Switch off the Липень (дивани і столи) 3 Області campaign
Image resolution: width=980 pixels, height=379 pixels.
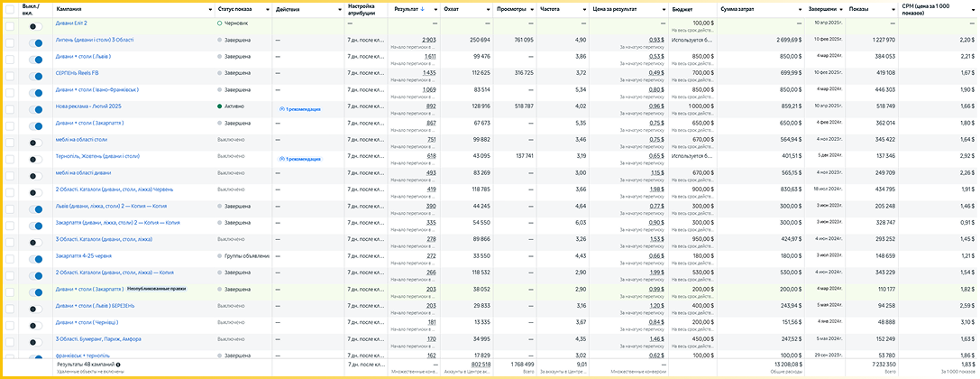(36, 43)
